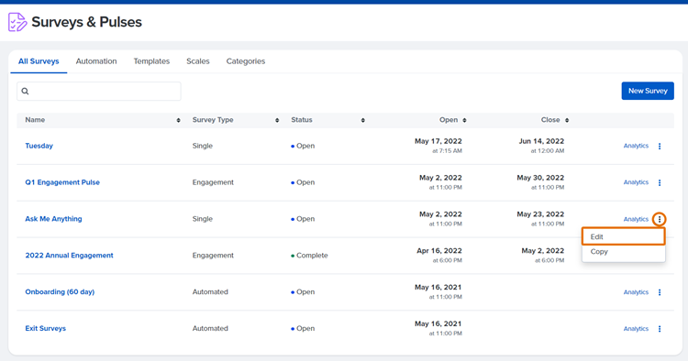Image resolution: width=688 pixels, height=361 pixels.
Task: Click Engagement type in Q1 Engagement Pulse row
Action: [213, 182]
